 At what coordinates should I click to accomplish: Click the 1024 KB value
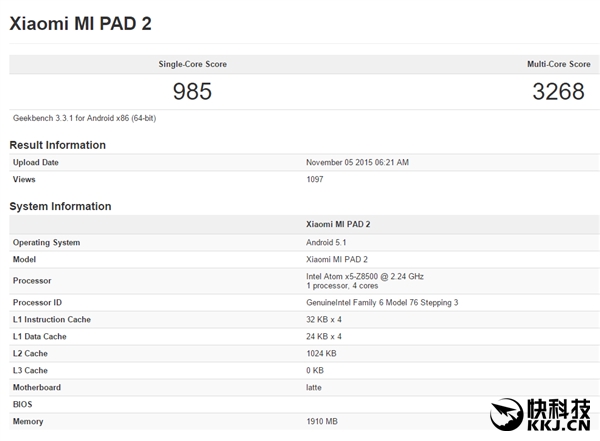coord(321,353)
